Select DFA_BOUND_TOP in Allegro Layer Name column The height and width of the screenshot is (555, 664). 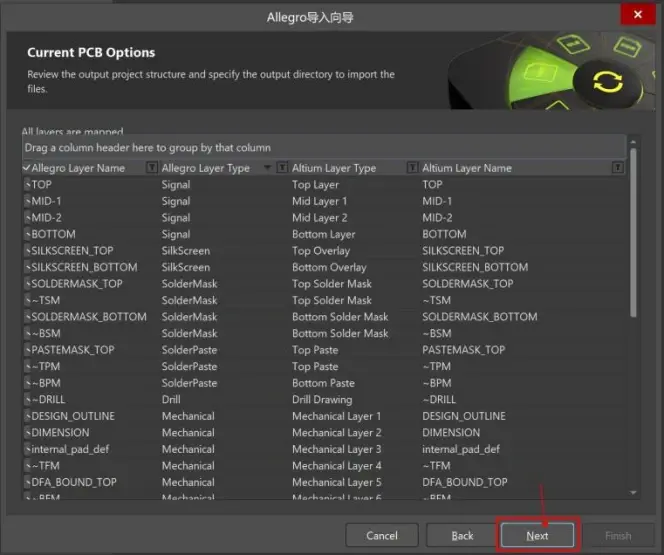(x=74, y=482)
